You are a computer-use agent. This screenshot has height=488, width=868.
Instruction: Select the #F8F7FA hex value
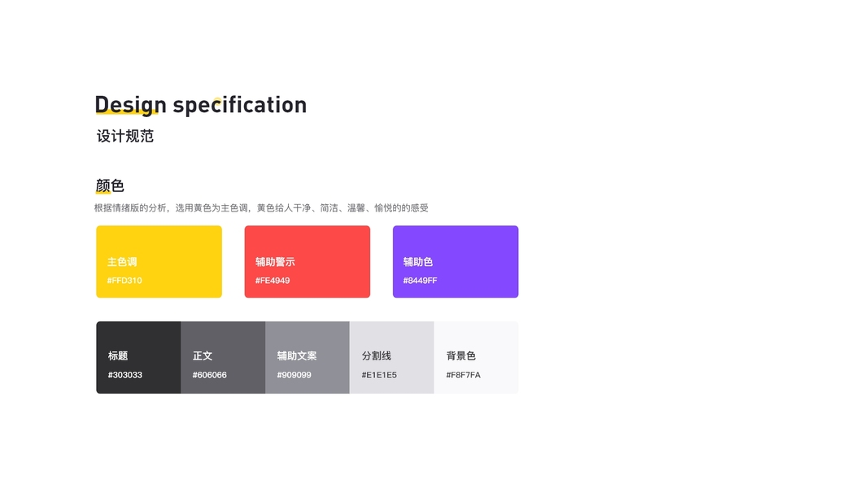[463, 375]
